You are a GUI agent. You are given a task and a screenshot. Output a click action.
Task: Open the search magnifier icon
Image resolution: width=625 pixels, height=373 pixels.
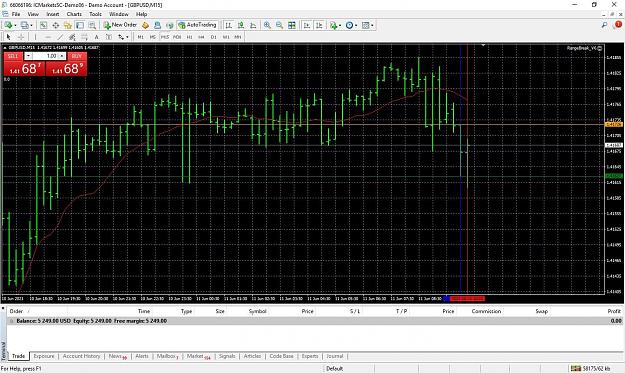[605, 25]
